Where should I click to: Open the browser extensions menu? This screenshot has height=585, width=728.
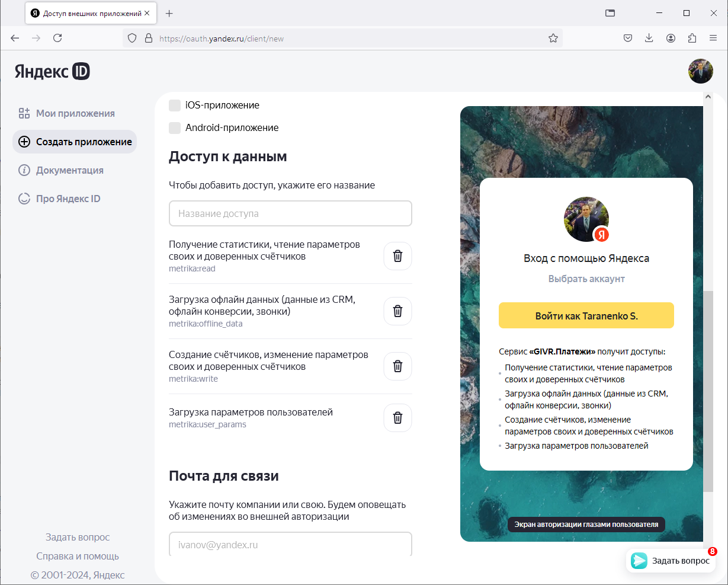tap(692, 38)
